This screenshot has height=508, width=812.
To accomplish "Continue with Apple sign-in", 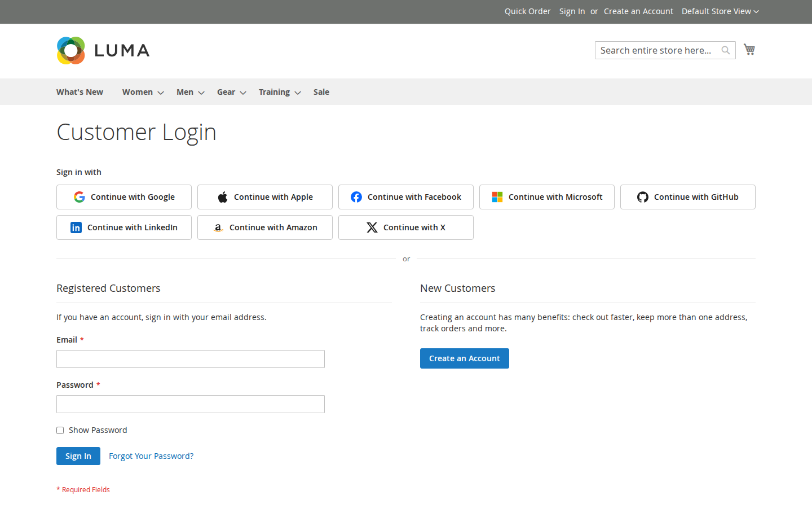I will click(x=265, y=197).
